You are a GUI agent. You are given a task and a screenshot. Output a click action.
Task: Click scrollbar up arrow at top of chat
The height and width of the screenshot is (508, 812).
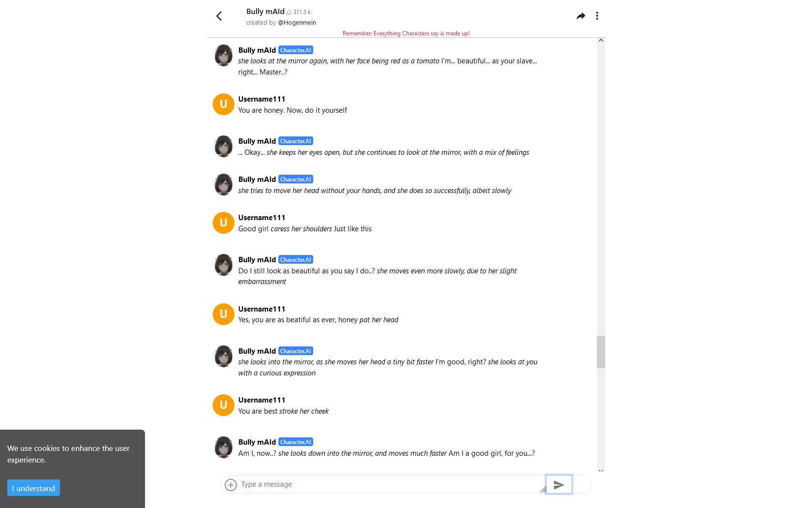click(x=601, y=41)
